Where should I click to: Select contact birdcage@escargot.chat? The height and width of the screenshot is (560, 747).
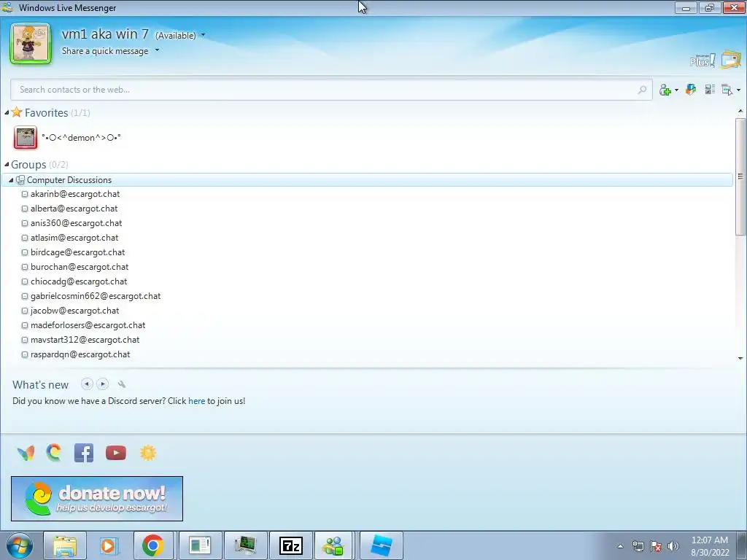[x=77, y=252]
